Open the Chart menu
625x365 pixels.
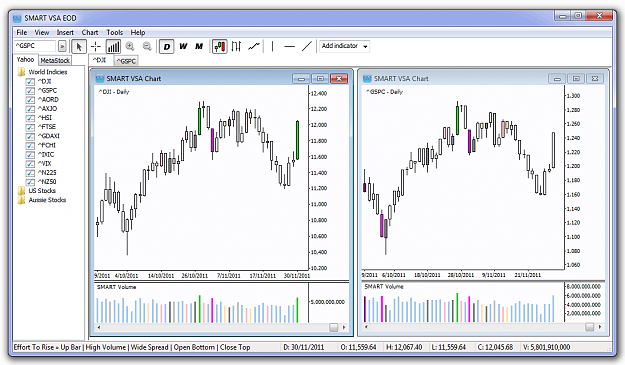(x=90, y=33)
